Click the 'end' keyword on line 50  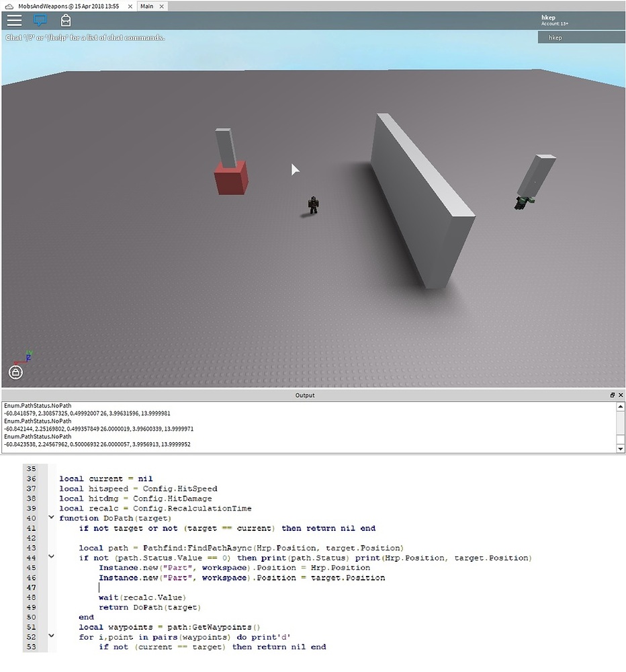(x=86, y=617)
